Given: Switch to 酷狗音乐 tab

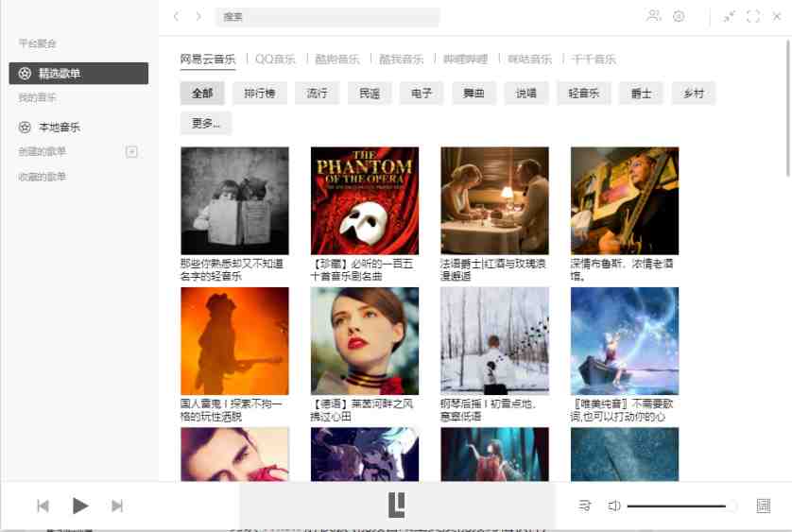Looking at the screenshot, I should (x=336, y=60).
